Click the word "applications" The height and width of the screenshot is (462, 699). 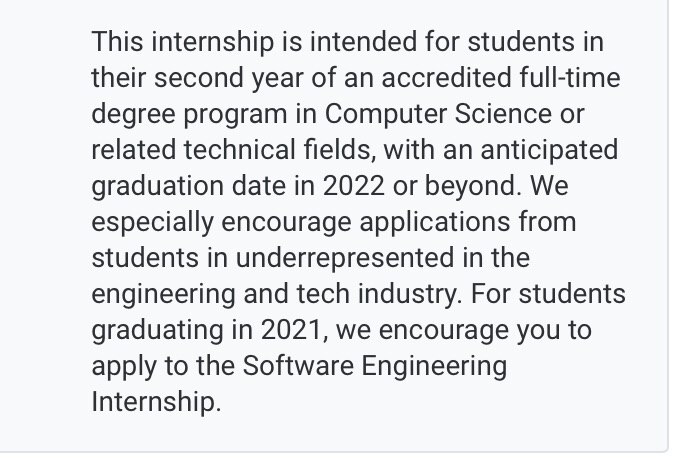(x=435, y=223)
